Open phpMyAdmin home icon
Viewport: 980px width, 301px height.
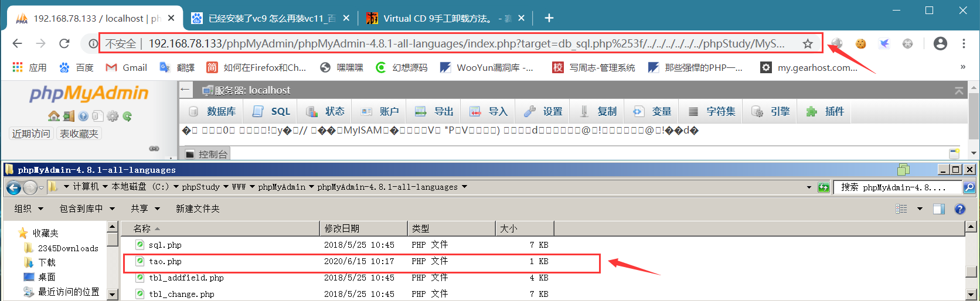[x=54, y=116]
